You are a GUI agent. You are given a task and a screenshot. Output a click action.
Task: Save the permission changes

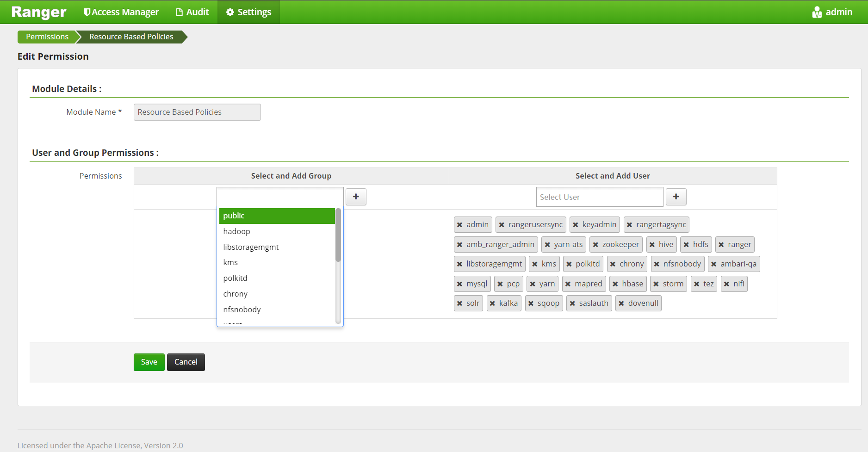149,362
